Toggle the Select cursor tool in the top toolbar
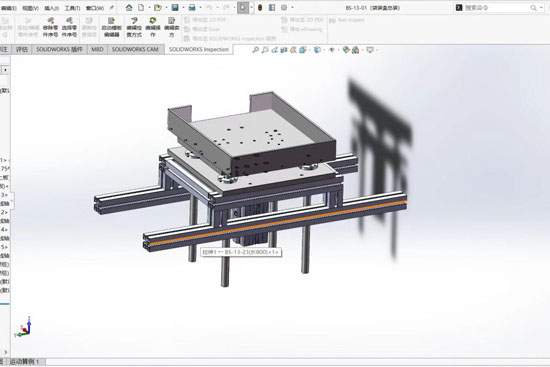This screenshot has height=367, width=550. point(243,7)
